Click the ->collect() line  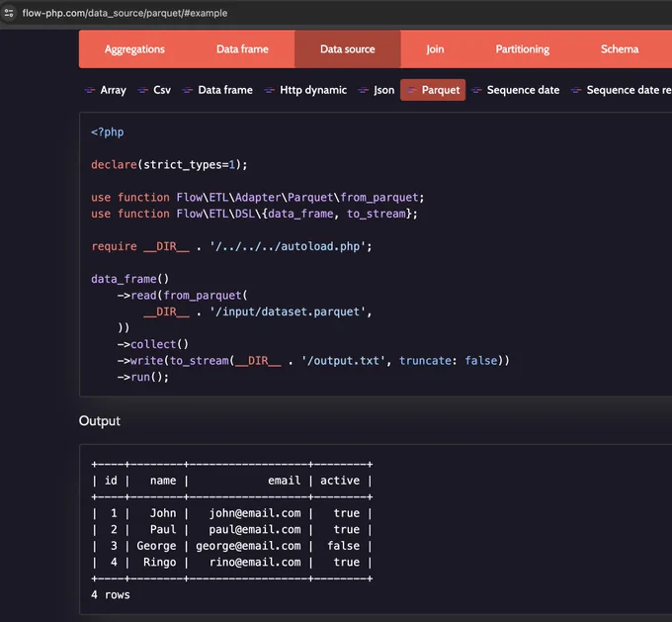tap(153, 344)
